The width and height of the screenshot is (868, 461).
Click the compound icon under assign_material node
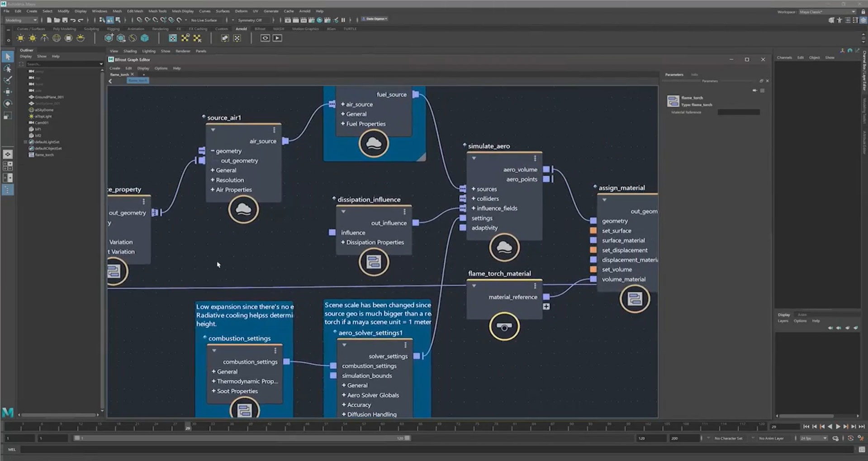[x=635, y=299]
